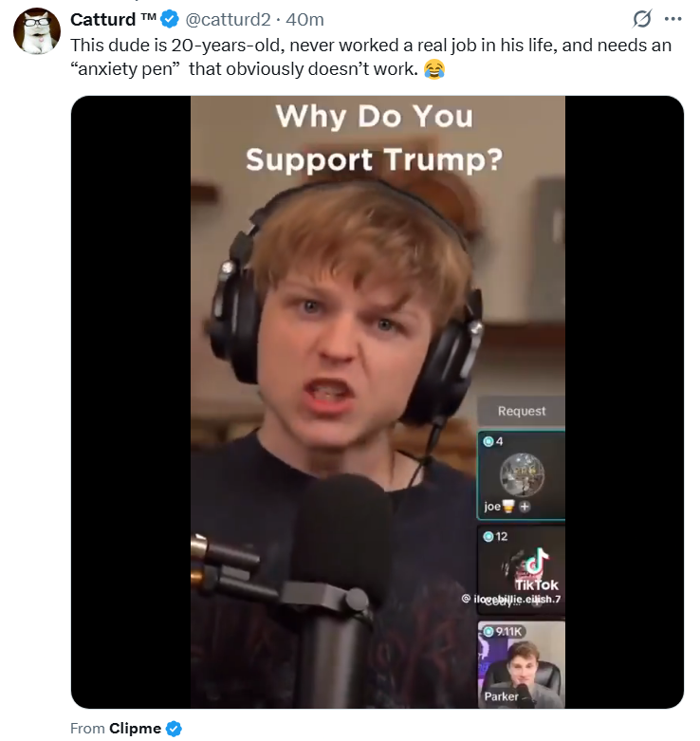The height and width of the screenshot is (741, 700).
Task: Click plus icon next to joe
Action: (x=525, y=507)
